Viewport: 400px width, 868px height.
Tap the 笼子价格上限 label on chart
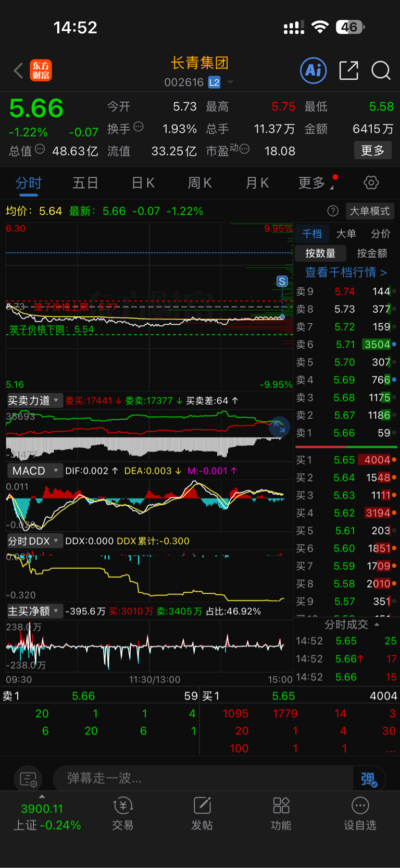(76, 307)
